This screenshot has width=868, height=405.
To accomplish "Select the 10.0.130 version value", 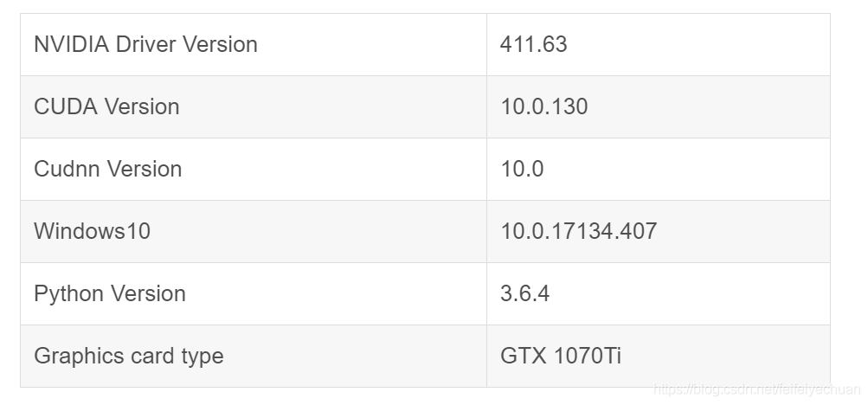I will pyautogui.click(x=543, y=106).
